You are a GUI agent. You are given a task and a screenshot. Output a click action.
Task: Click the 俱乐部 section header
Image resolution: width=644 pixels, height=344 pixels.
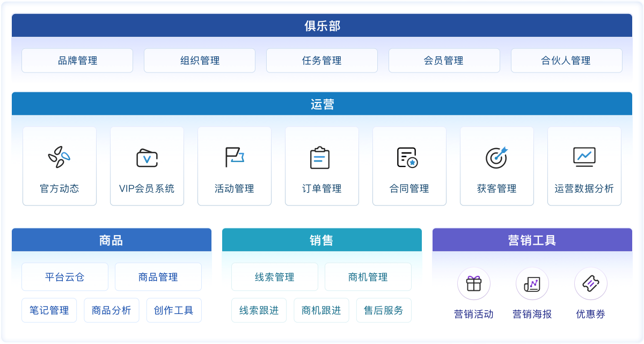(322, 26)
